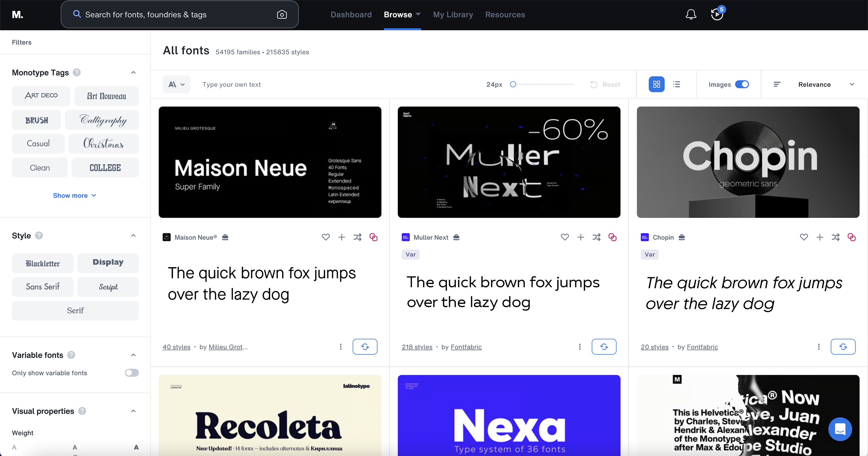Open the notifications bell

pos(691,14)
